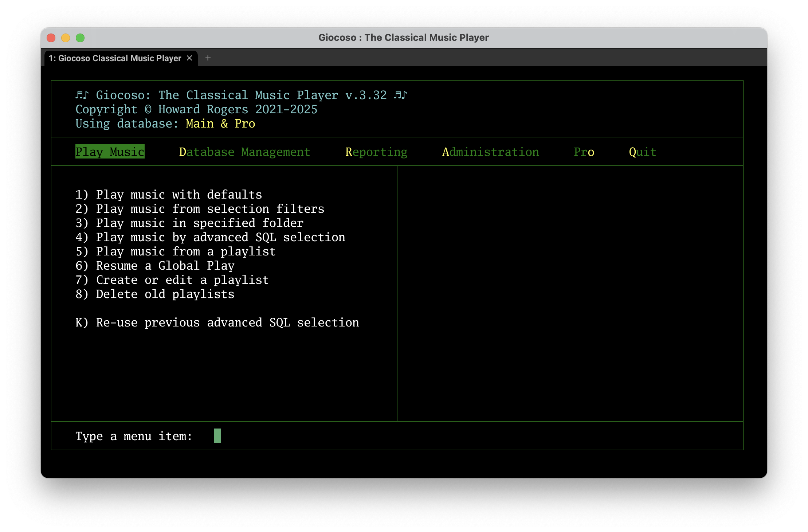This screenshot has width=808, height=532.
Task: Choose 'Resume a Global Play'
Action: pos(155,265)
